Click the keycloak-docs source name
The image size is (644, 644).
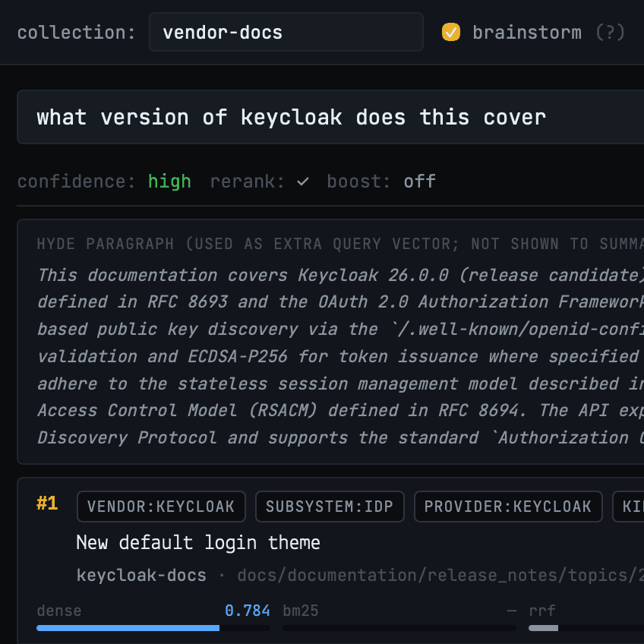pyautogui.click(x=141, y=575)
